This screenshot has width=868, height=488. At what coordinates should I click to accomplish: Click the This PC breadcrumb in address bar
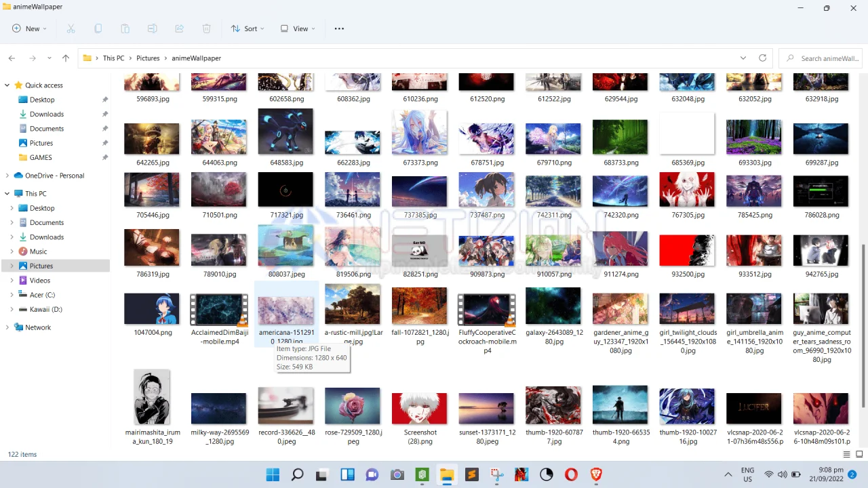click(x=113, y=58)
